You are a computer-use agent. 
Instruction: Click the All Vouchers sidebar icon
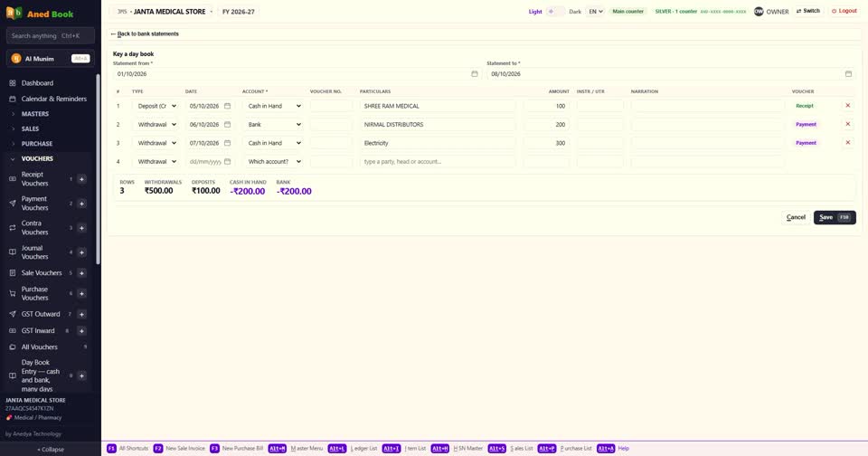pyautogui.click(x=12, y=347)
